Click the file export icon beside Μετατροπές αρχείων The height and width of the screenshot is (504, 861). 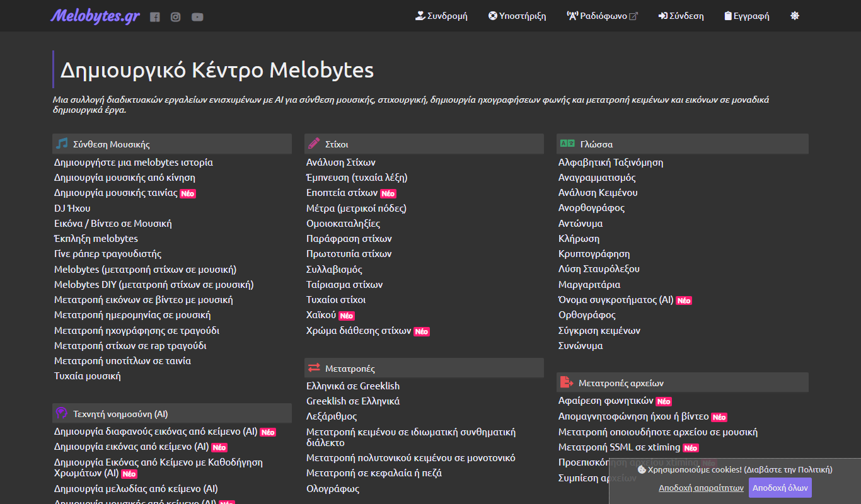point(567,382)
